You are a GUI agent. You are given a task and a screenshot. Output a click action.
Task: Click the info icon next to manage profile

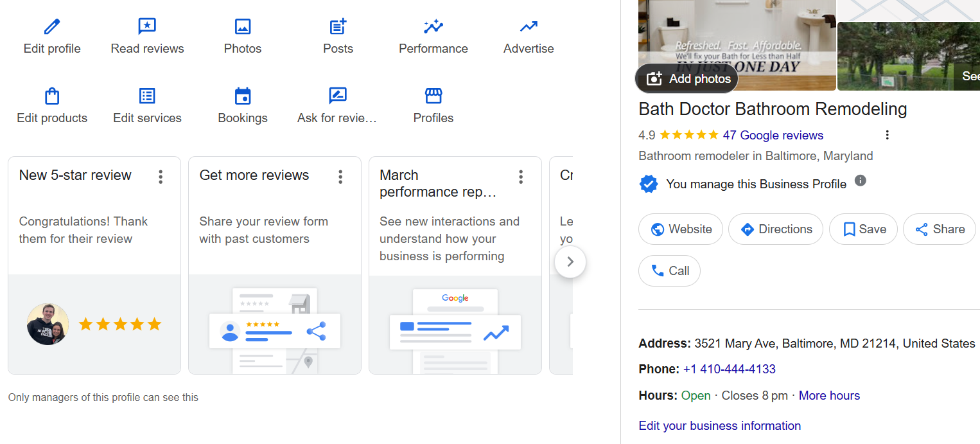click(x=861, y=181)
